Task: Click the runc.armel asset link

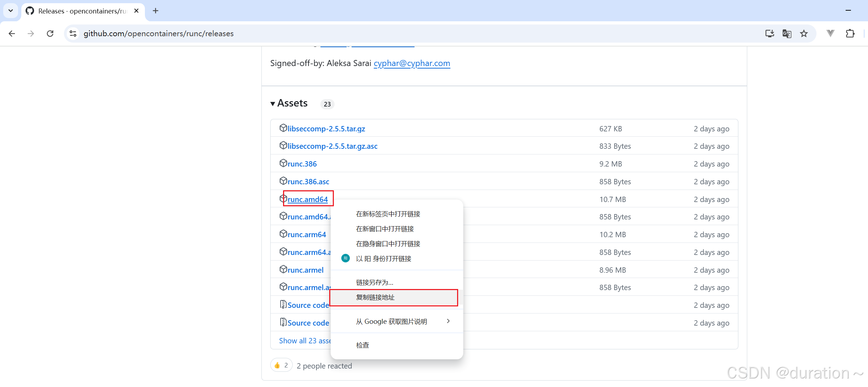Action: pos(305,270)
